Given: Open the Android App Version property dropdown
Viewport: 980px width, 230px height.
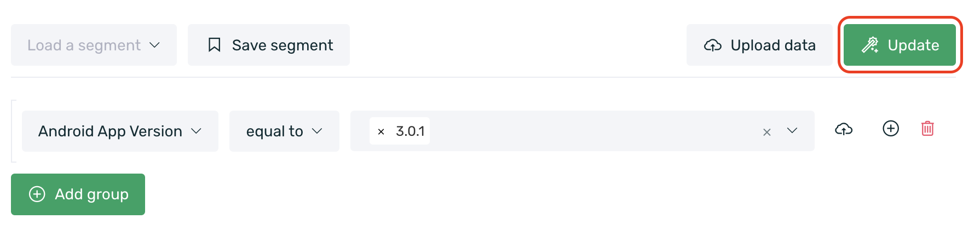Looking at the screenshot, I should [120, 131].
